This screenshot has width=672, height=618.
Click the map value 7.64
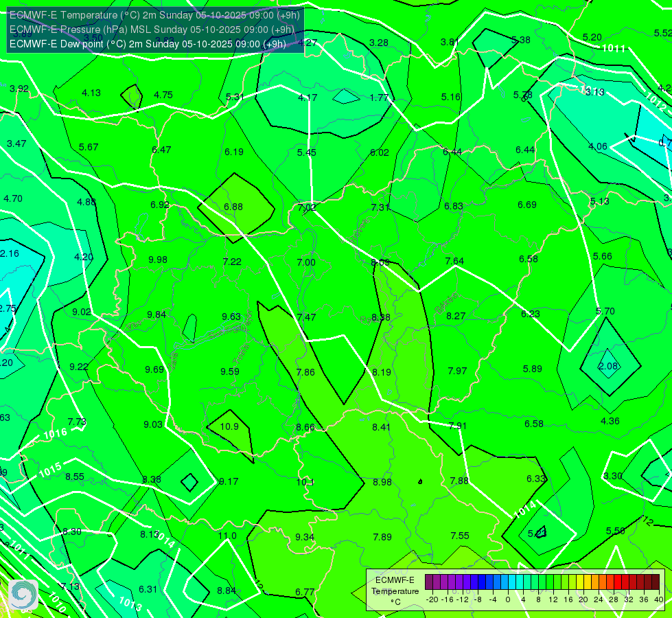tap(454, 261)
